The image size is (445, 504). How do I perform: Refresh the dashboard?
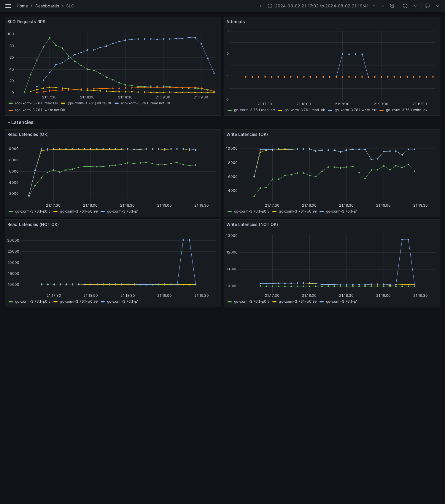tap(405, 6)
